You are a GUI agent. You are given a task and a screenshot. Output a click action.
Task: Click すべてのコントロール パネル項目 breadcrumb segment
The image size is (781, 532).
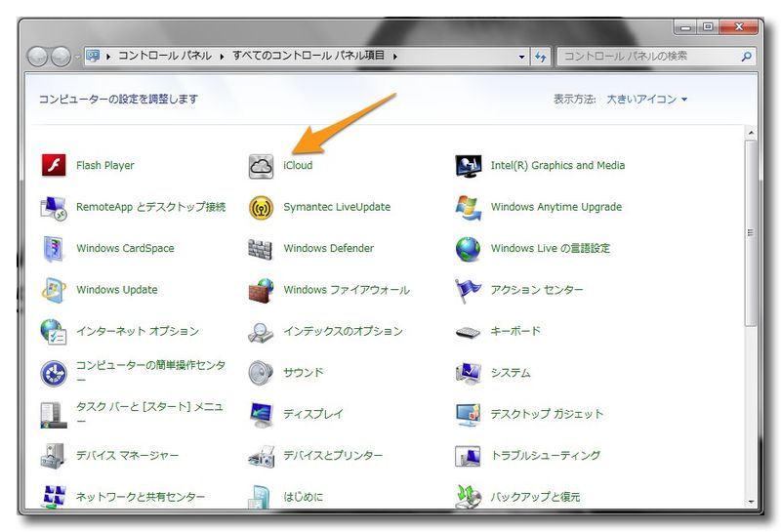coord(308,56)
